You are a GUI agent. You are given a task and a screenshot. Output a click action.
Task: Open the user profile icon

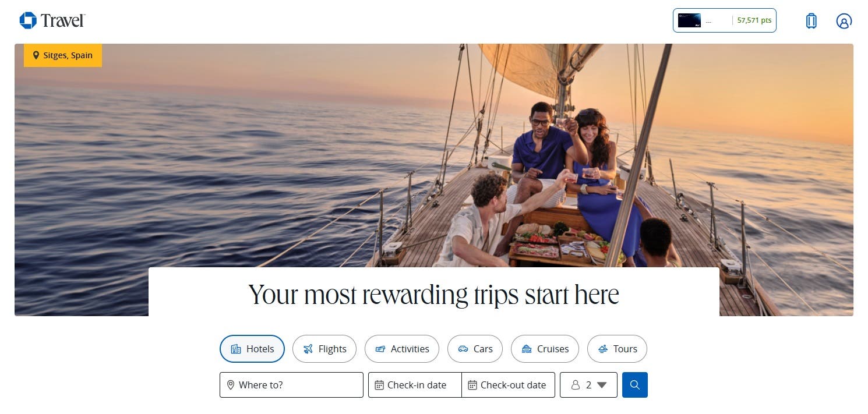pyautogui.click(x=844, y=21)
